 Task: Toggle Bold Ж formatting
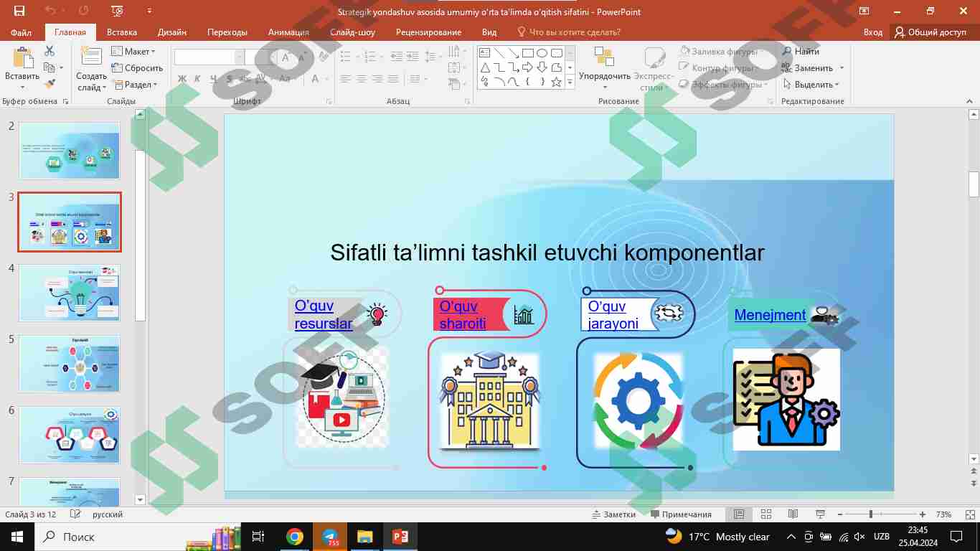point(182,79)
